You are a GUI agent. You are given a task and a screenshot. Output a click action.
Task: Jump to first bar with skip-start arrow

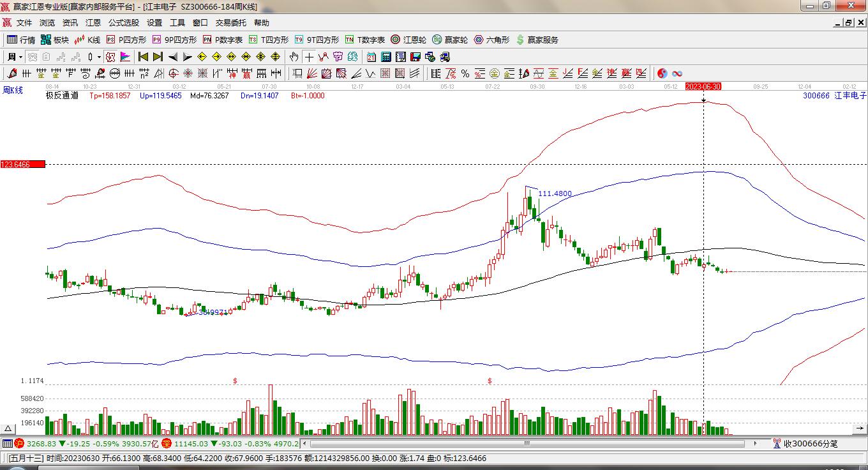(x=143, y=57)
